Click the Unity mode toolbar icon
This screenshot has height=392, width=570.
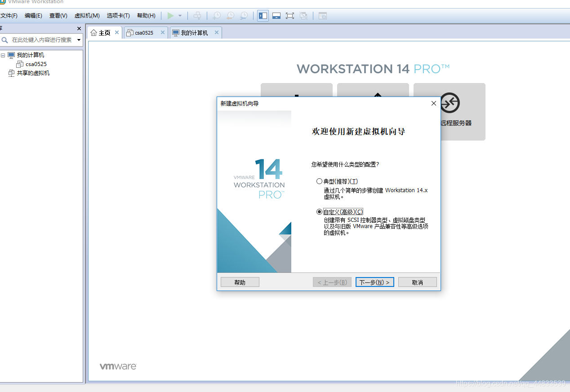(303, 16)
